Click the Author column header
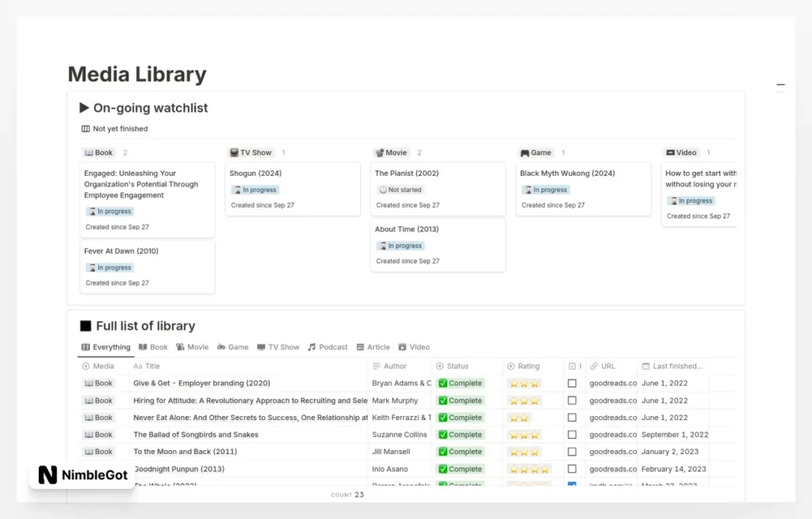 400,366
